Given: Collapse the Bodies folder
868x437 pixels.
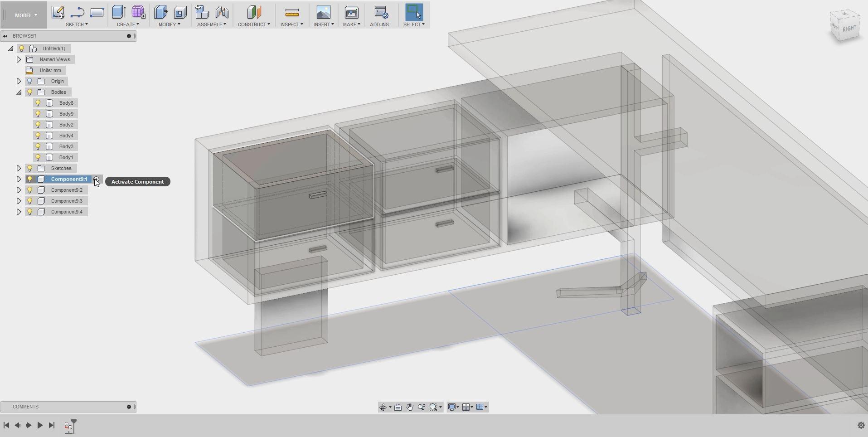Looking at the screenshot, I should 19,92.
